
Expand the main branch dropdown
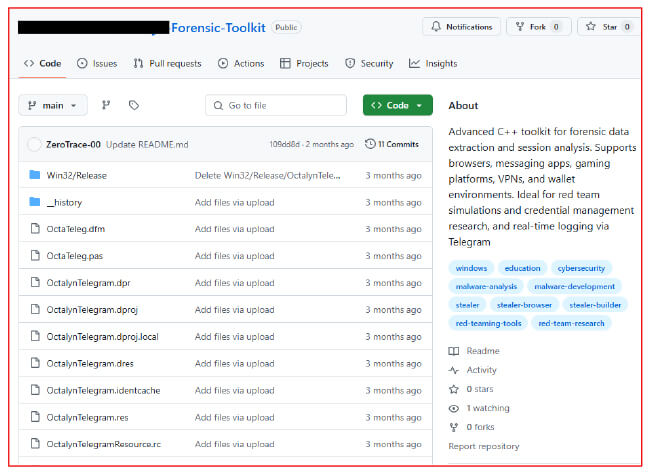pyautogui.click(x=53, y=105)
